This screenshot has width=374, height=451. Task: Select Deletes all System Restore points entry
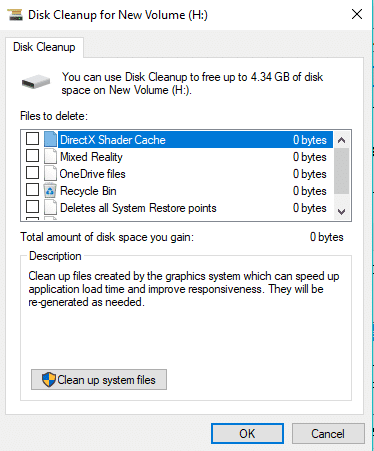pos(177,208)
